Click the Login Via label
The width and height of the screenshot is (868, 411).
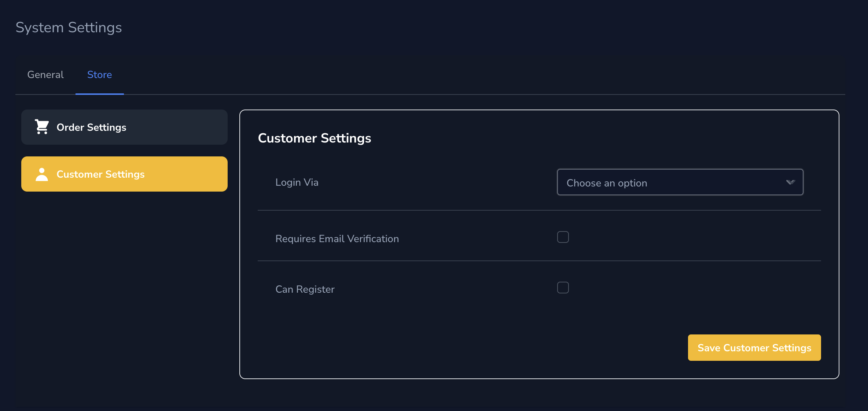297,182
